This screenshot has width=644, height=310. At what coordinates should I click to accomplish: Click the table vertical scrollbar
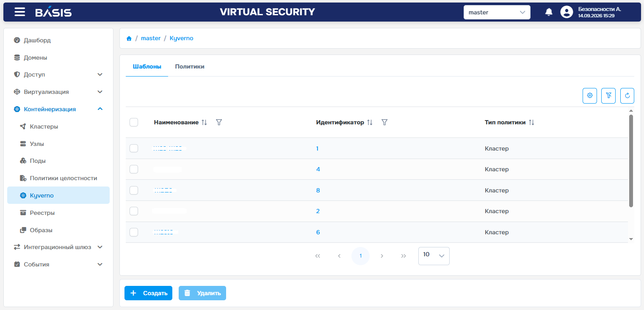click(x=631, y=161)
